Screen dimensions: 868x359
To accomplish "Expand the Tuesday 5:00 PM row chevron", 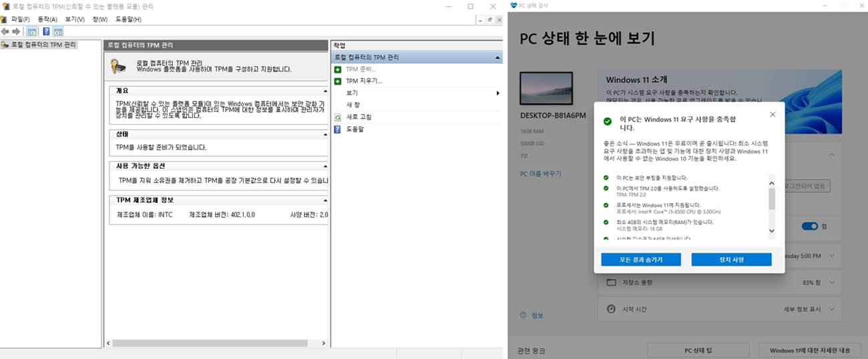I will tap(832, 255).
